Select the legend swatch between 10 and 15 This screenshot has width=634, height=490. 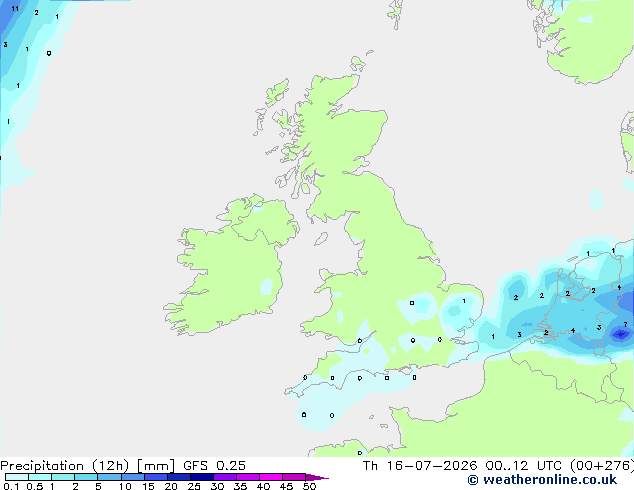[x=133, y=477]
